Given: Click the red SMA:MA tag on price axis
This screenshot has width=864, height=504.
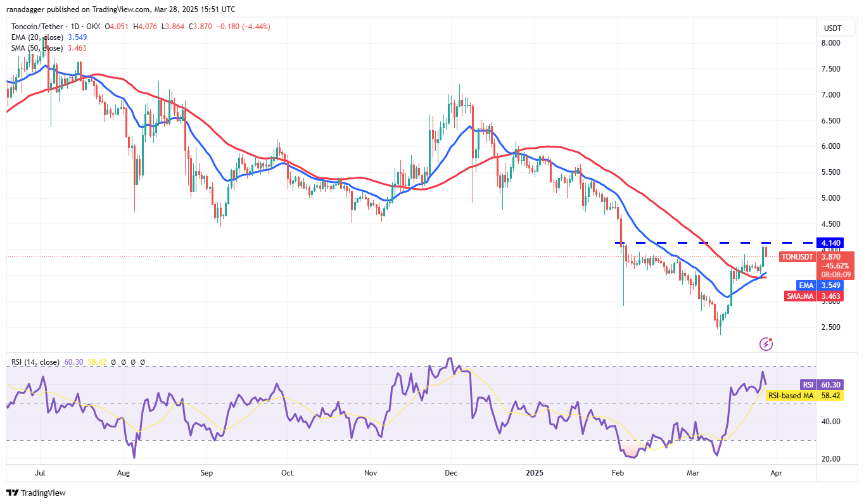Looking at the screenshot, I should coord(800,296).
